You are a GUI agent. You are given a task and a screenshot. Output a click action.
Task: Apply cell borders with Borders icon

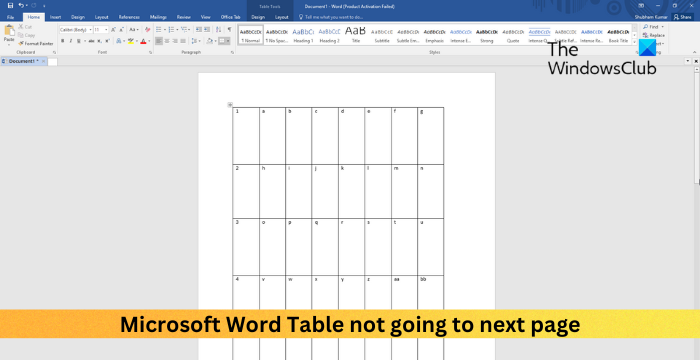tap(222, 41)
